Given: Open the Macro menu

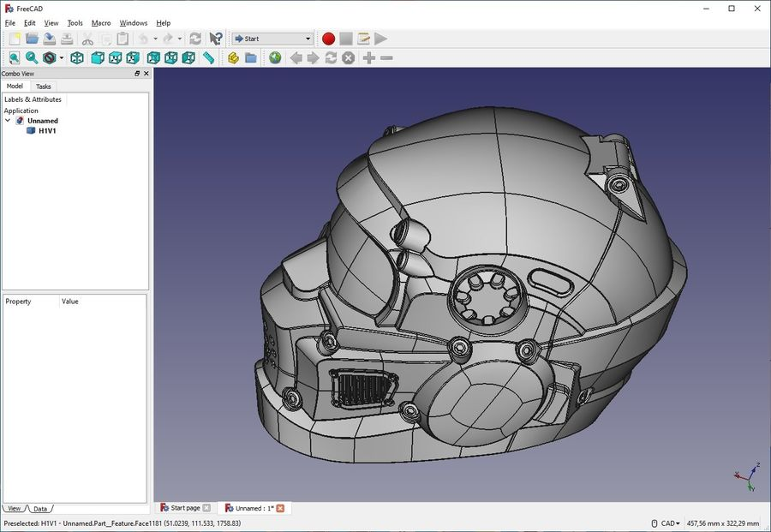Looking at the screenshot, I should [x=101, y=23].
